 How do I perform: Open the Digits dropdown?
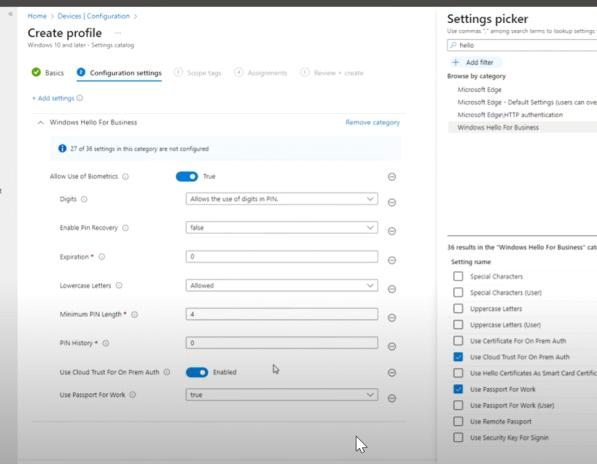(x=282, y=199)
